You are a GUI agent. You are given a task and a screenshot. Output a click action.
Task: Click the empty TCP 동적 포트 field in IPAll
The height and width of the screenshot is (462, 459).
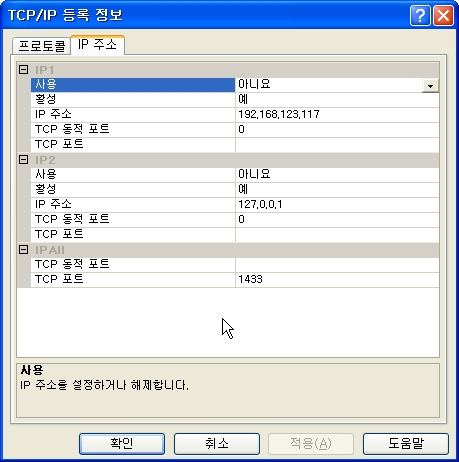[x=337, y=265]
